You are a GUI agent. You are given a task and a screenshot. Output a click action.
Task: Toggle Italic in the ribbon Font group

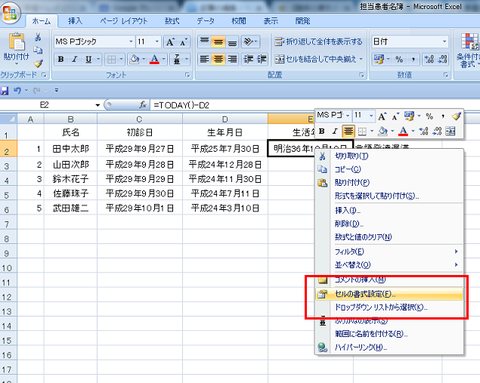click(74, 59)
